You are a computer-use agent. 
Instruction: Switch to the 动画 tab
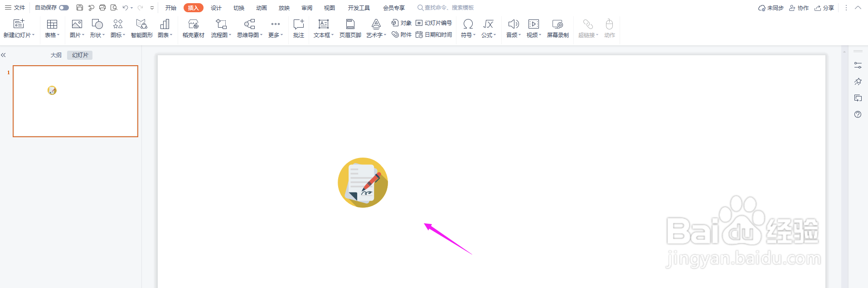(262, 8)
